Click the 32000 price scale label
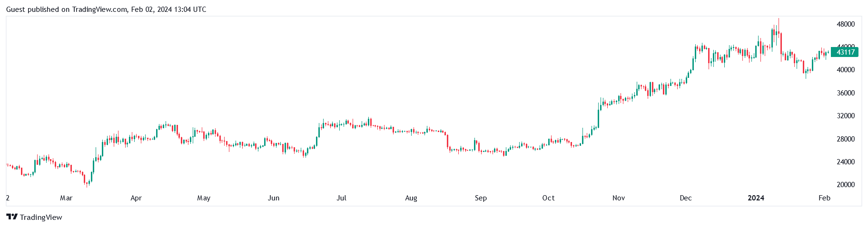Image resolution: width=868 pixels, height=227 pixels. click(x=846, y=116)
